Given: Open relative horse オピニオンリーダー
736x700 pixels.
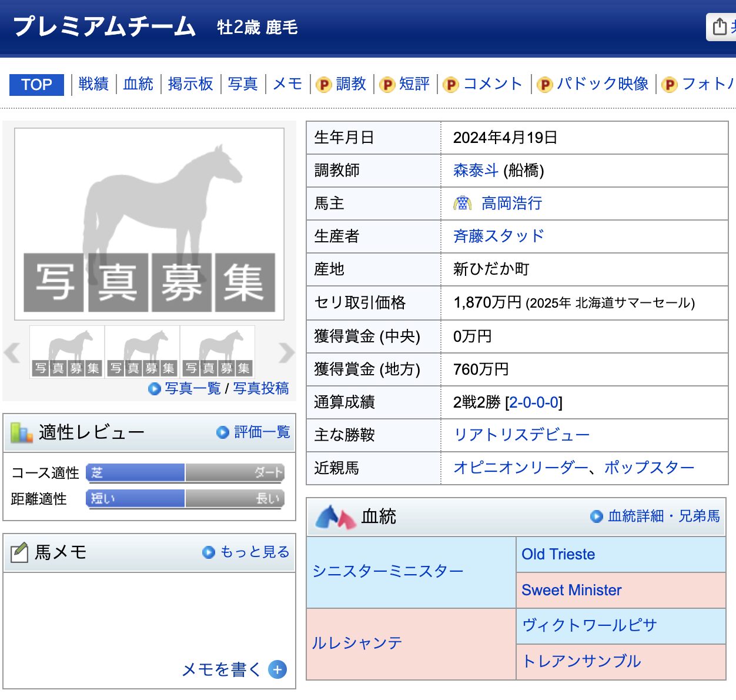Looking at the screenshot, I should (521, 468).
